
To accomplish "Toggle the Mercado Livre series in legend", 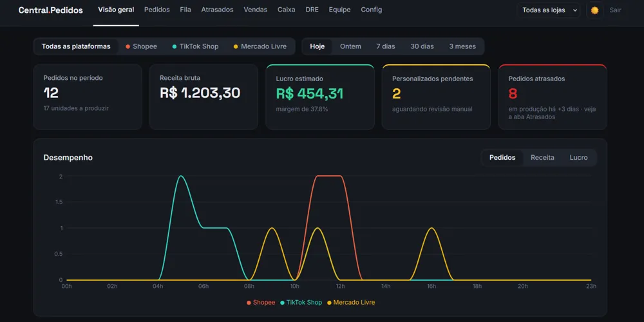I will click(x=351, y=303).
